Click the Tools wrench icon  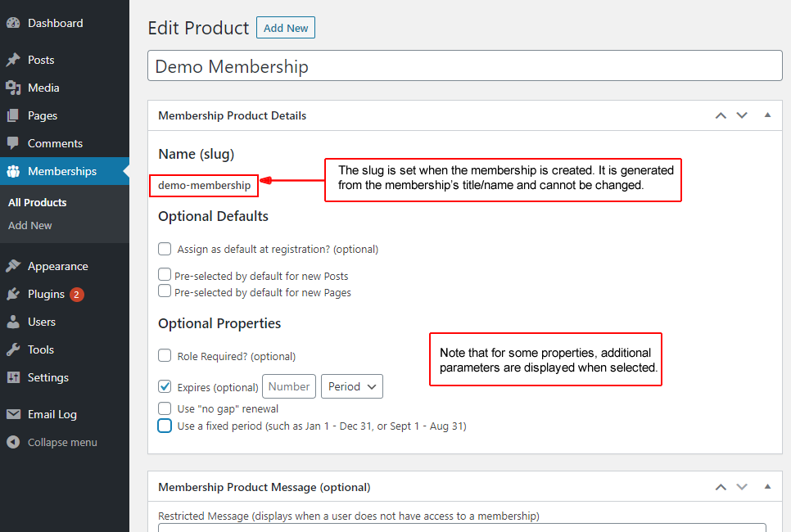tap(13, 349)
